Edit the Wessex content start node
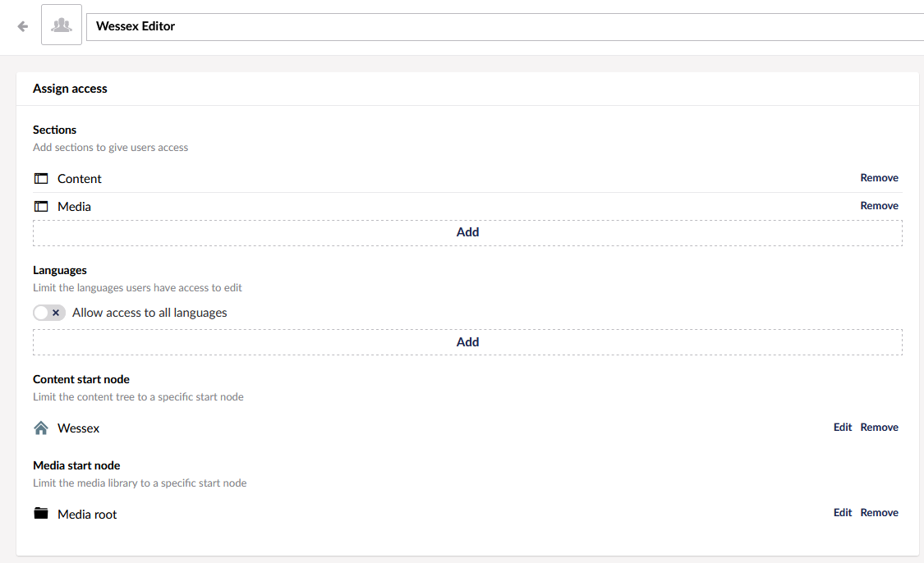The width and height of the screenshot is (924, 563). point(843,427)
